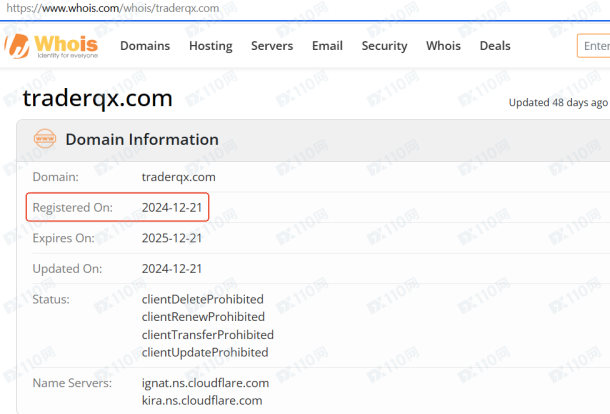The image size is (610, 414).
Task: Click the 'Domain:' label
Action: coord(56,177)
